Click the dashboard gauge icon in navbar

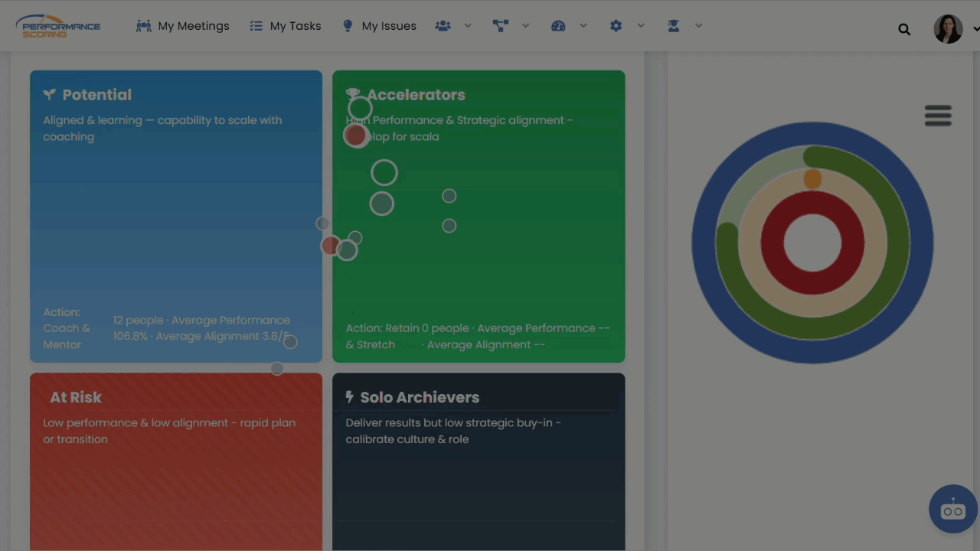(558, 26)
